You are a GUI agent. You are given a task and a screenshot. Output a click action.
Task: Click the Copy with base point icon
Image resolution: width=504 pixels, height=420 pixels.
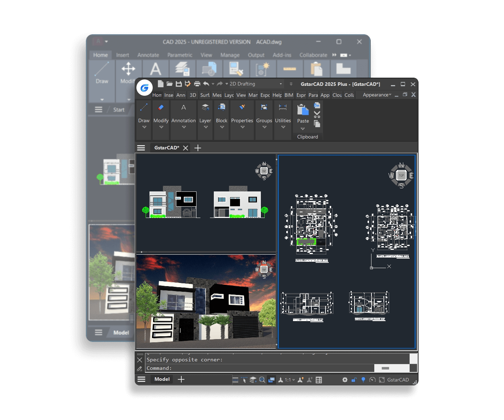317,105
